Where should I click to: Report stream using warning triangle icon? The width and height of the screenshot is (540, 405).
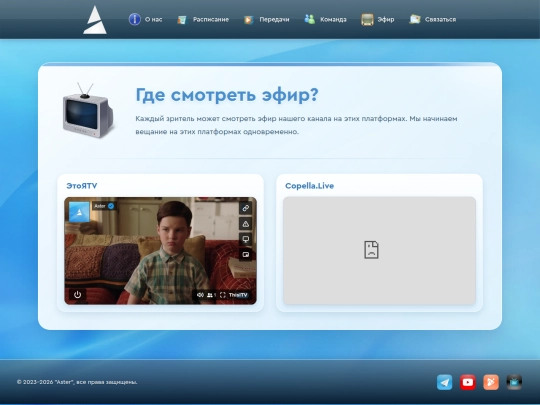(246, 224)
